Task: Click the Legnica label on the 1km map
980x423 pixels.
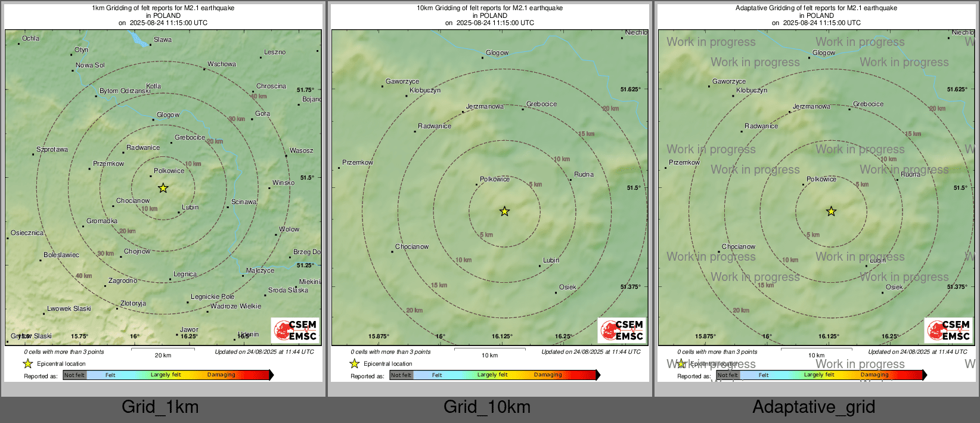Action: (x=185, y=274)
